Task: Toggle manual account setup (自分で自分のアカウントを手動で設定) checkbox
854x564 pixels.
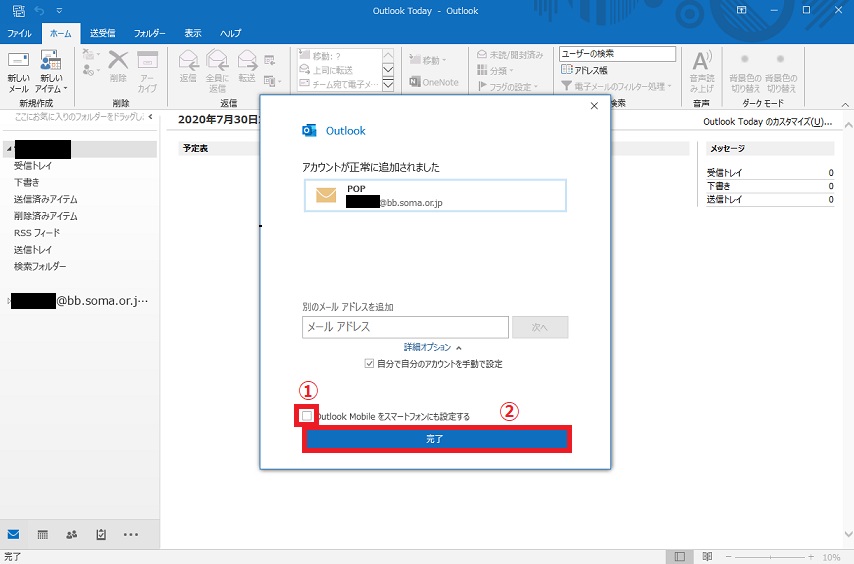Action: pos(369,364)
